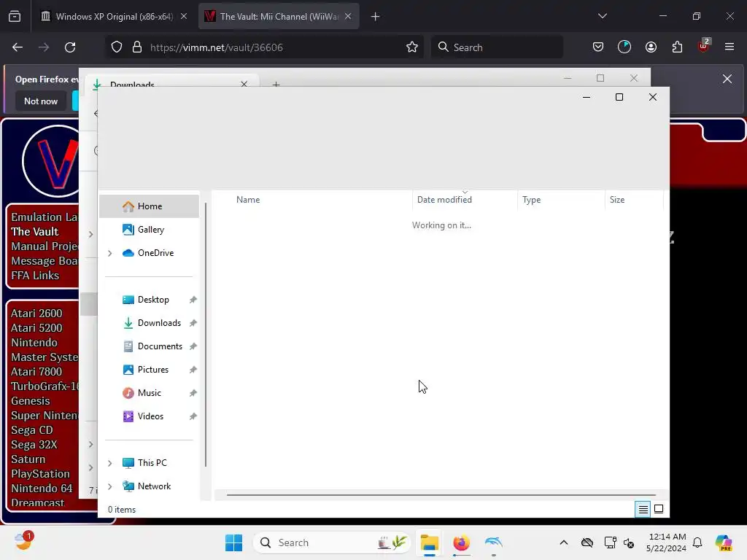Go back in Firefox

(18, 47)
